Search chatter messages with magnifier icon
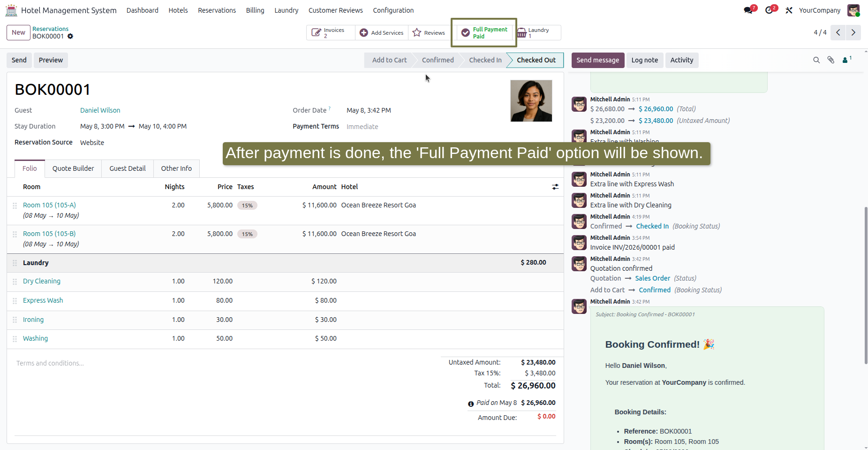 click(x=816, y=60)
